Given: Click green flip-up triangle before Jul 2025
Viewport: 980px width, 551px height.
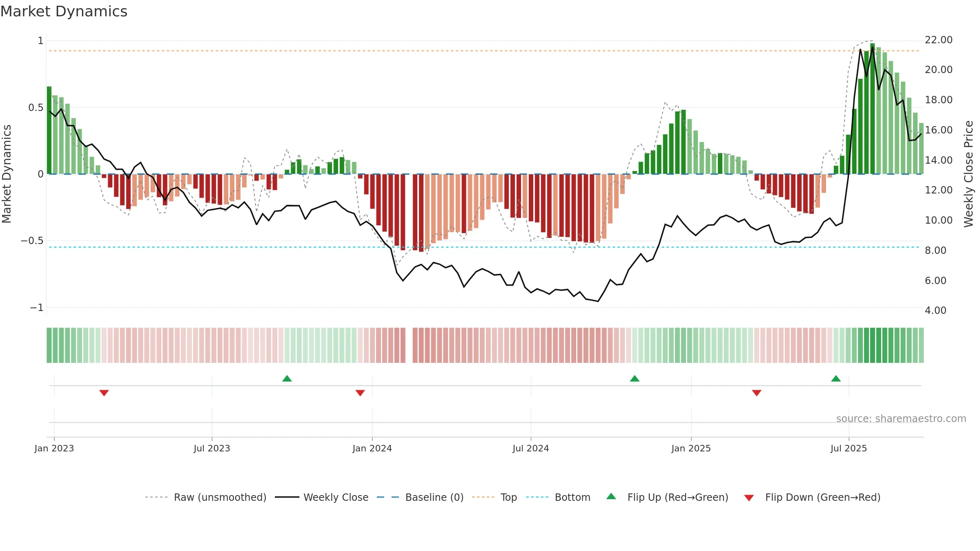Looking at the screenshot, I should pos(836,378).
